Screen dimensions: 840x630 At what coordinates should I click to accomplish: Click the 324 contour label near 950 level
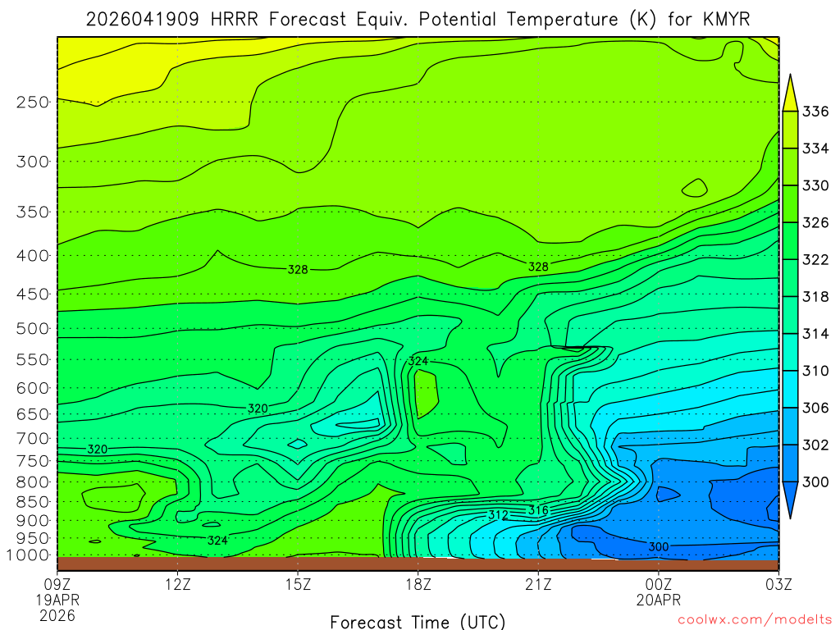click(217, 541)
